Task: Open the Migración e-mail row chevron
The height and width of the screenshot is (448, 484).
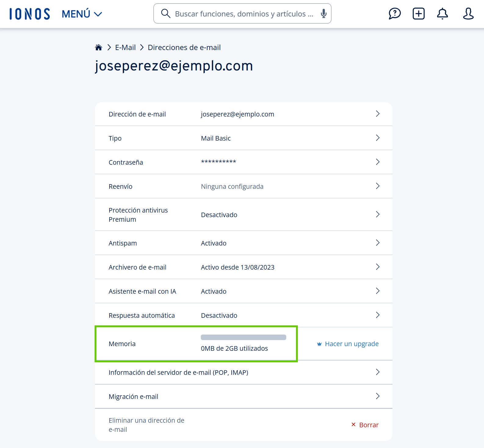Action: point(378,396)
